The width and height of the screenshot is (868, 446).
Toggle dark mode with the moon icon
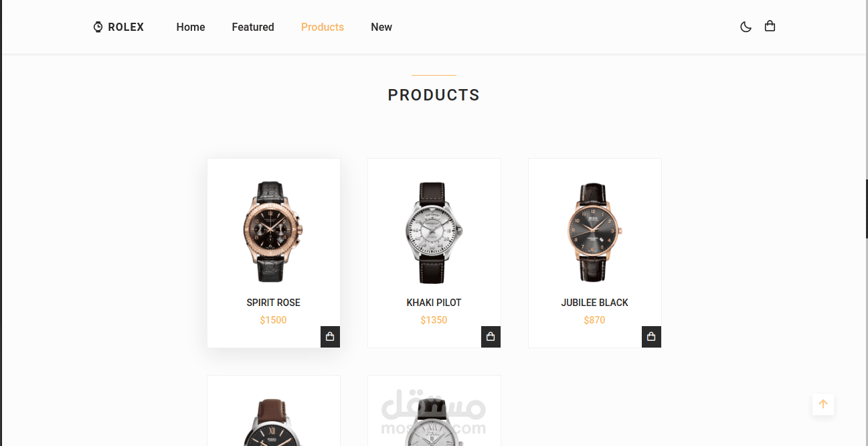point(746,27)
